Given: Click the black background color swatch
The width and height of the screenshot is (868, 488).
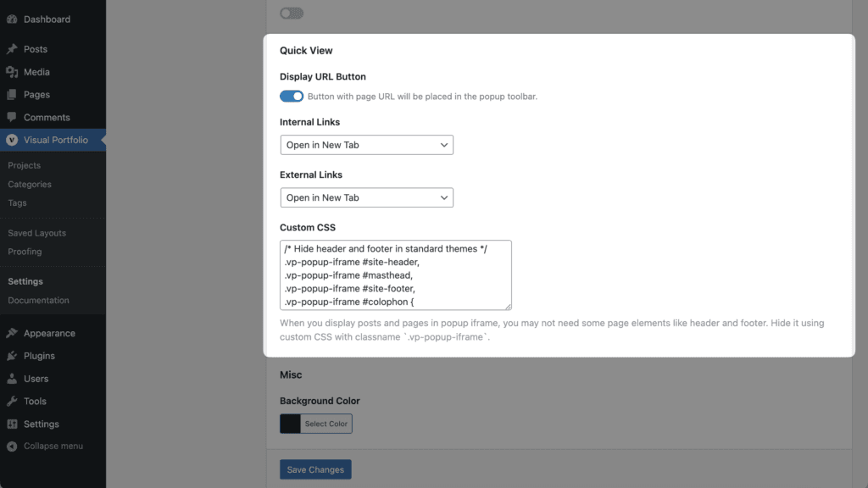Looking at the screenshot, I should (x=290, y=424).
